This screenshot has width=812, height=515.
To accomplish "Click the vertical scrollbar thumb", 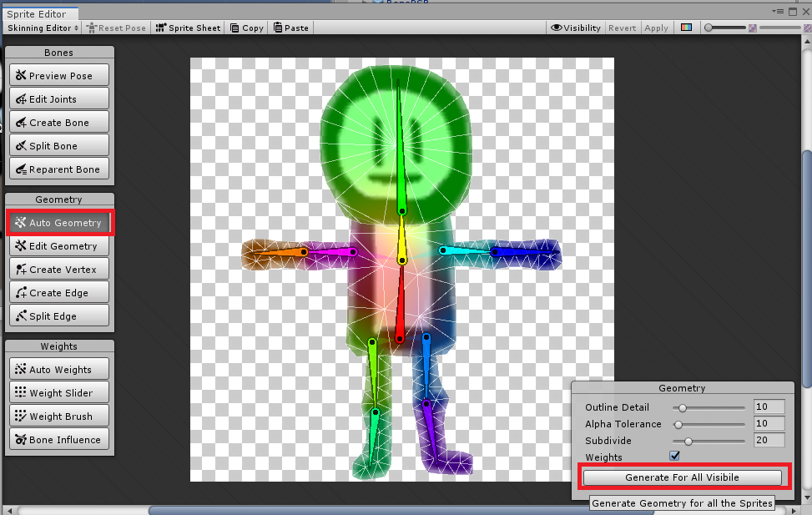I will point(807,269).
